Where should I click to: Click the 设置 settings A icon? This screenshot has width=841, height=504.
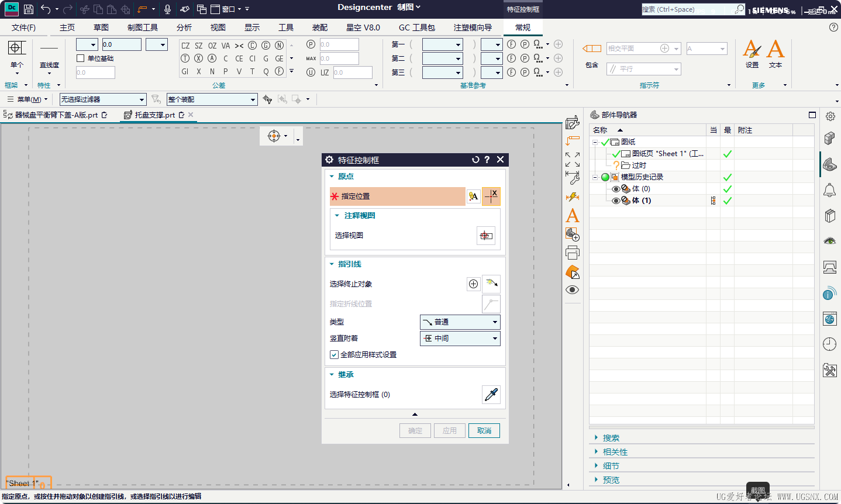[752, 49]
